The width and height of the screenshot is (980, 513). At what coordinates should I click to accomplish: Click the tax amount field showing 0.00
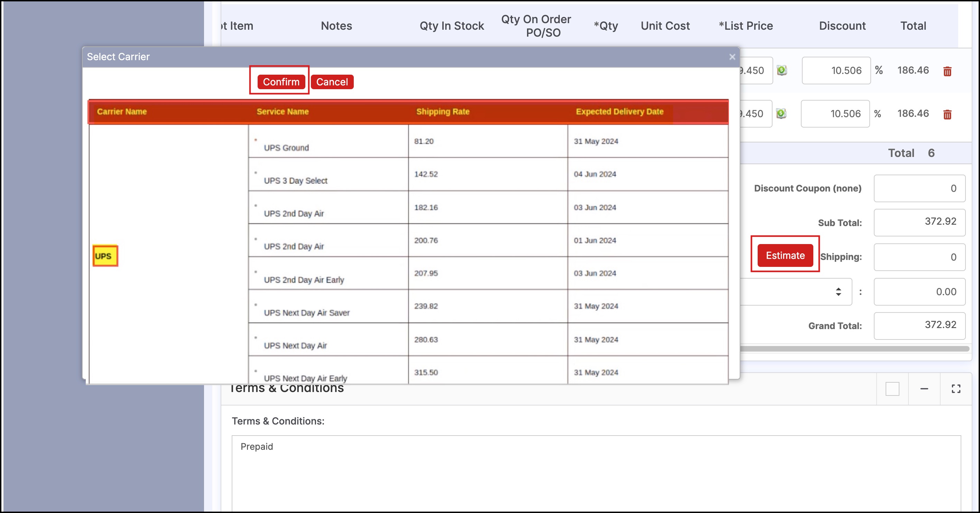coord(919,292)
